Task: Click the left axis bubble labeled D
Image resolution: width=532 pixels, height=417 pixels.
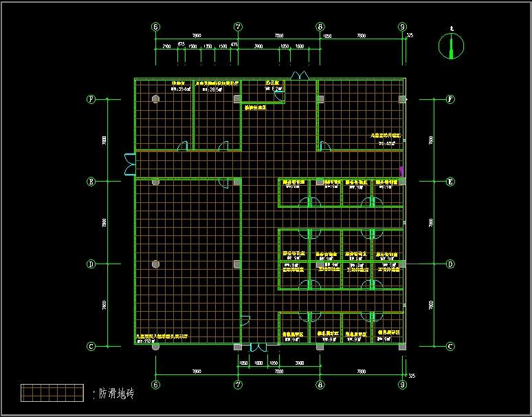Action: (91, 264)
